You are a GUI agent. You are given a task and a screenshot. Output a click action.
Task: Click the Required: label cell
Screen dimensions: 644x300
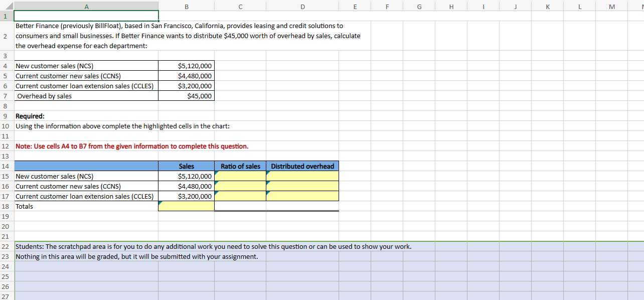coord(30,116)
